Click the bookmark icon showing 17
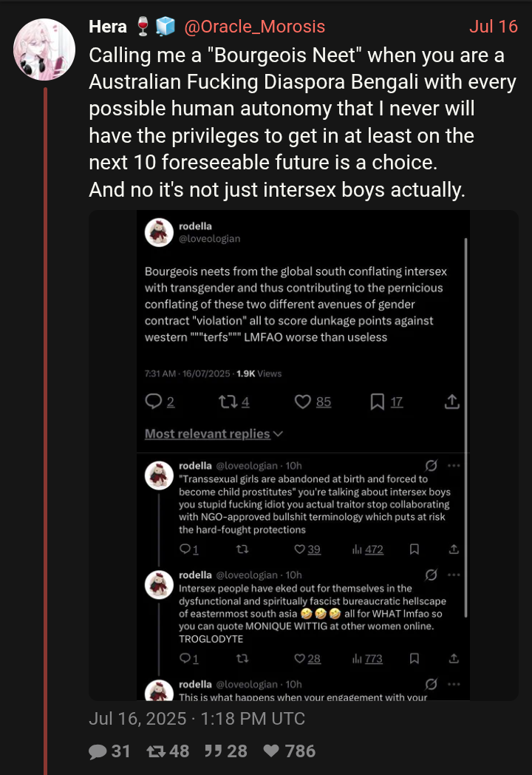The height and width of the screenshot is (775, 532). (378, 402)
